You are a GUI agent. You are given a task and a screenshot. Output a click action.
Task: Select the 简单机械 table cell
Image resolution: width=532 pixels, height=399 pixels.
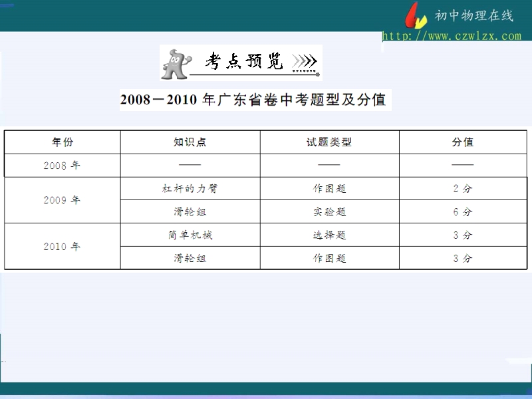(190, 235)
